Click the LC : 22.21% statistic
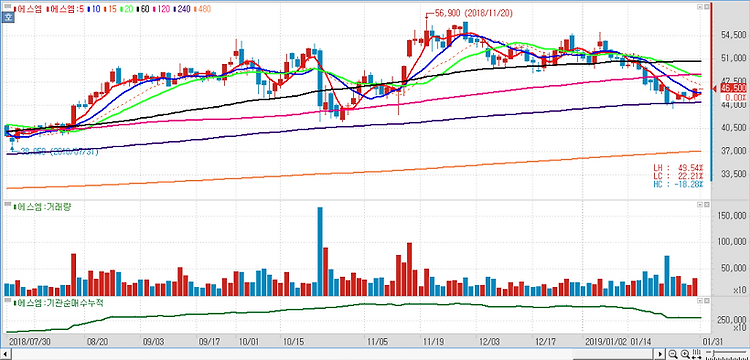This screenshot has height=360, width=750. click(679, 176)
